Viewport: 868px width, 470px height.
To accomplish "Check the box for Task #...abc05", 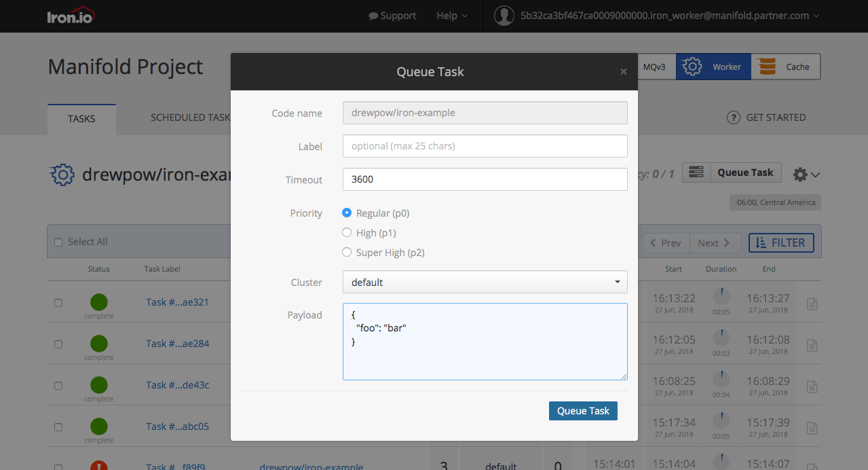I will pos(58,427).
